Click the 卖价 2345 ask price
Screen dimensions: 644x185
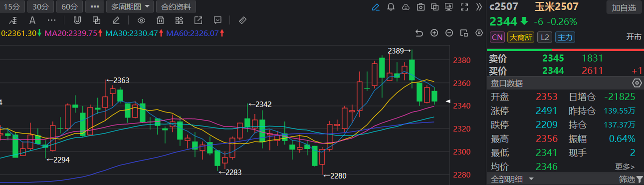(x=553, y=58)
